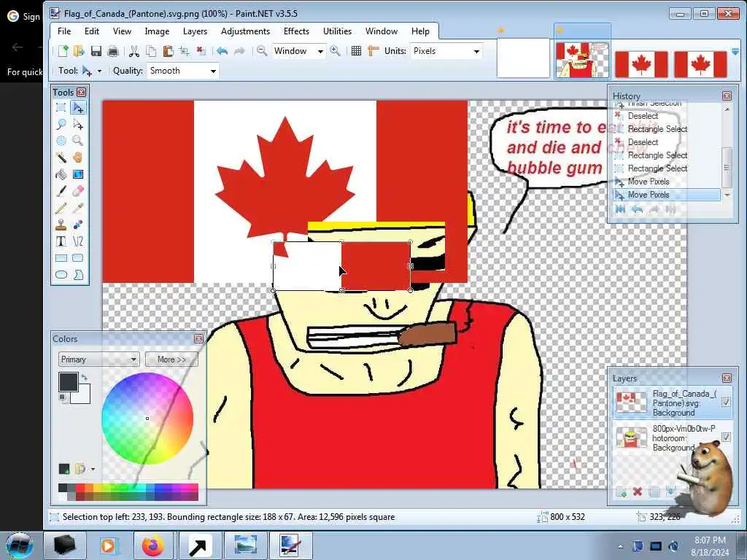Click the Cut scissors icon
The image size is (747, 560).
coord(134,51)
